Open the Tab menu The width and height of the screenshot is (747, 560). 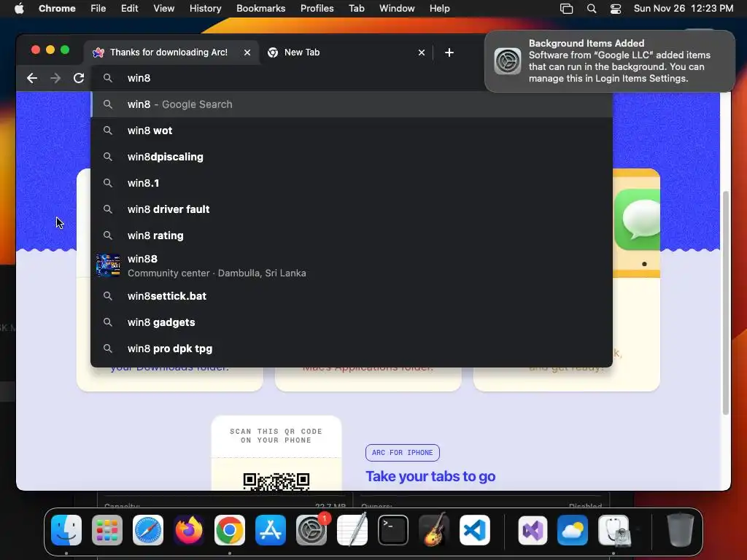click(x=356, y=9)
